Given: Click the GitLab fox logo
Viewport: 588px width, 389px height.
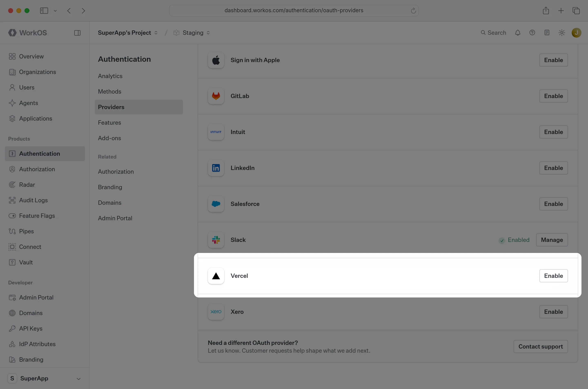Looking at the screenshot, I should (216, 96).
